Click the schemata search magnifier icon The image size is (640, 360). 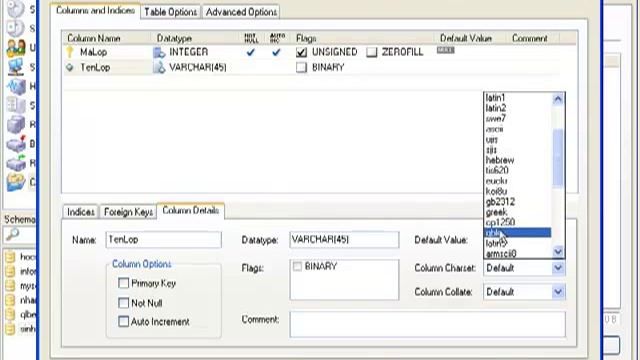coord(13,234)
